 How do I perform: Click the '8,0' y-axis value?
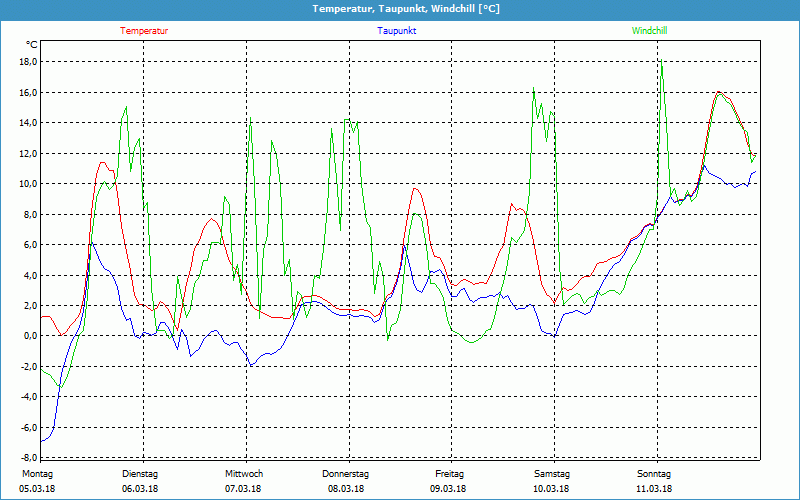click(30, 214)
